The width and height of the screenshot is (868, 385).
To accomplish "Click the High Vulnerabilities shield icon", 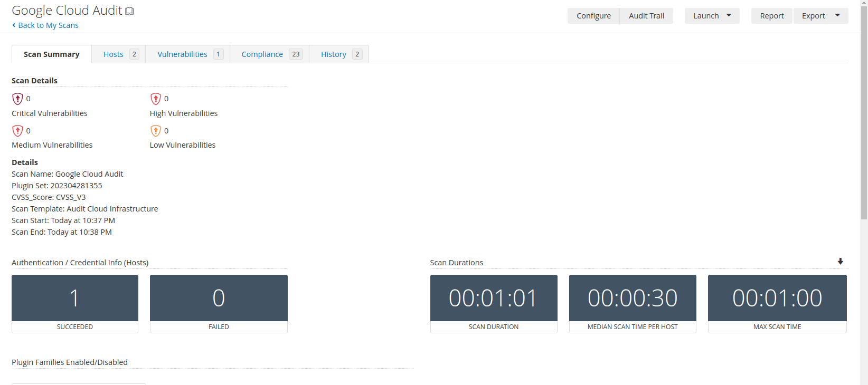I will click(x=156, y=99).
